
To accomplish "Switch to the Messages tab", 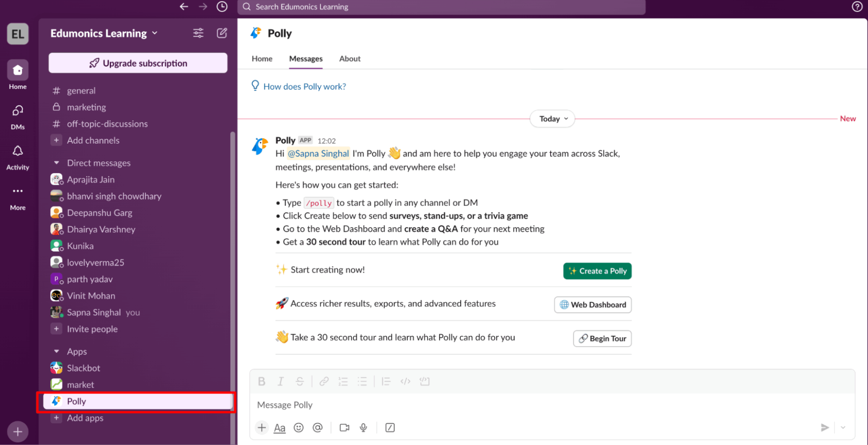I will coord(306,59).
